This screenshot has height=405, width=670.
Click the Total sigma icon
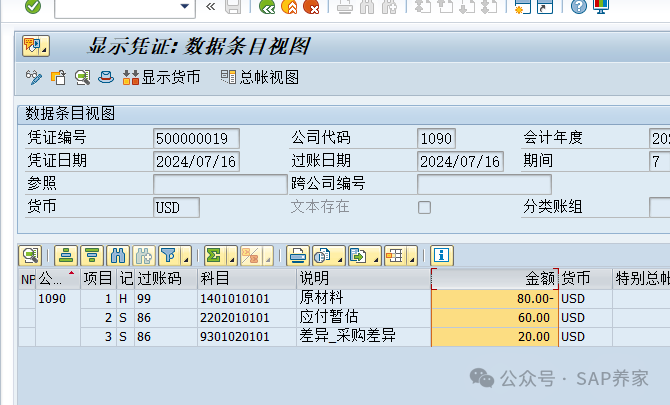tap(214, 255)
